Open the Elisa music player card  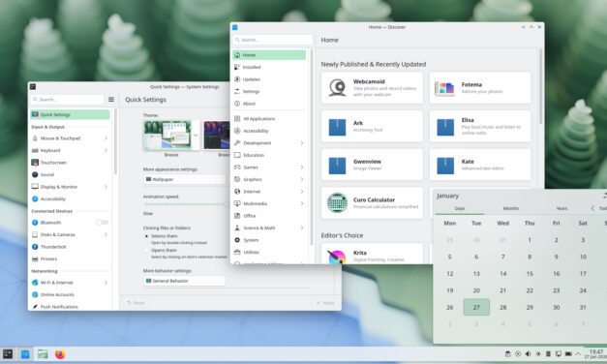(480, 126)
